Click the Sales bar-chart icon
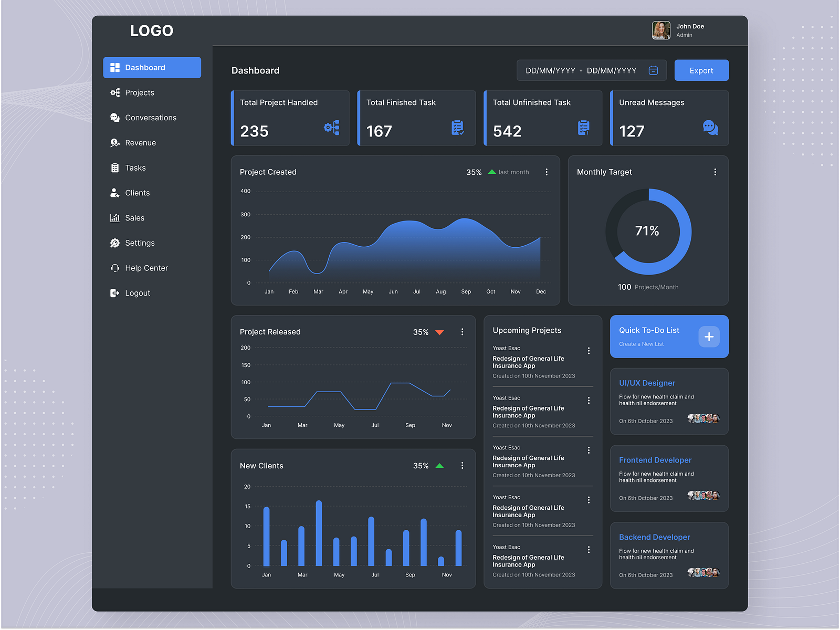840x630 pixels. click(x=115, y=217)
